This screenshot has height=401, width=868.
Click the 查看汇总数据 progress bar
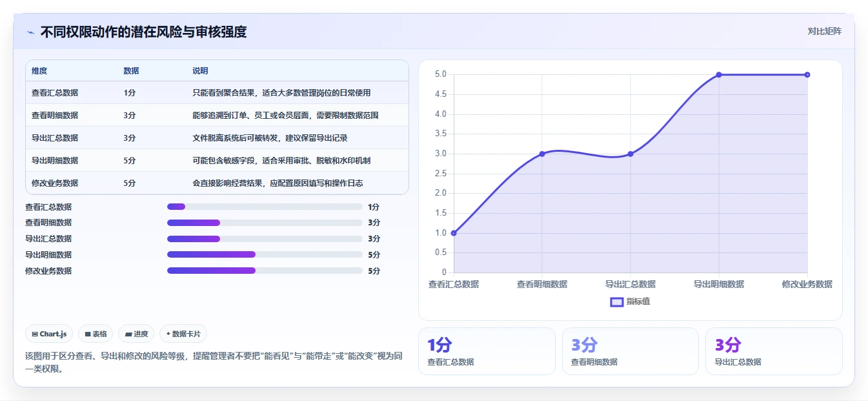point(265,207)
